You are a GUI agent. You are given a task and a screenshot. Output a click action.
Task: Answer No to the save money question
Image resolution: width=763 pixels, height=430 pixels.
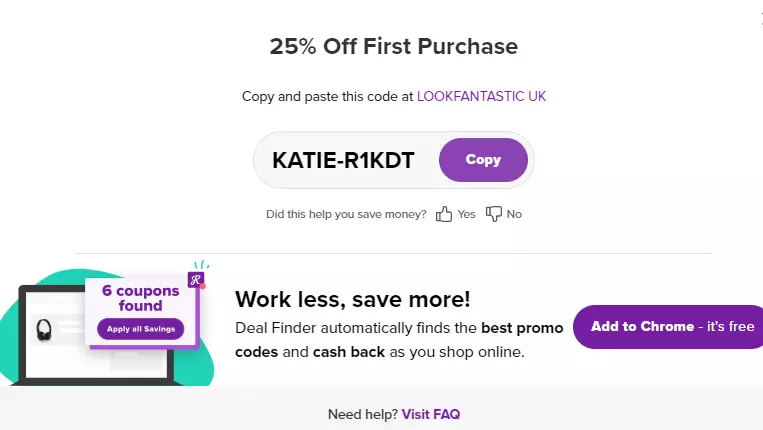coord(514,214)
